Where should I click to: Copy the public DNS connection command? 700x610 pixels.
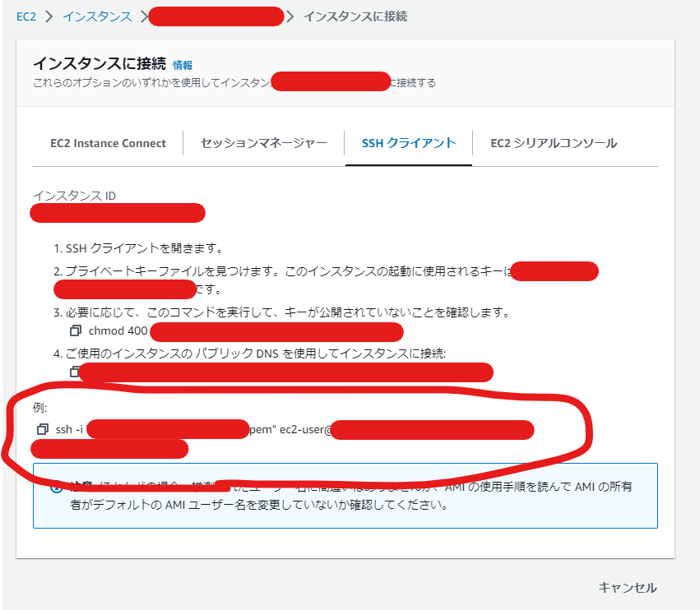tap(73, 371)
